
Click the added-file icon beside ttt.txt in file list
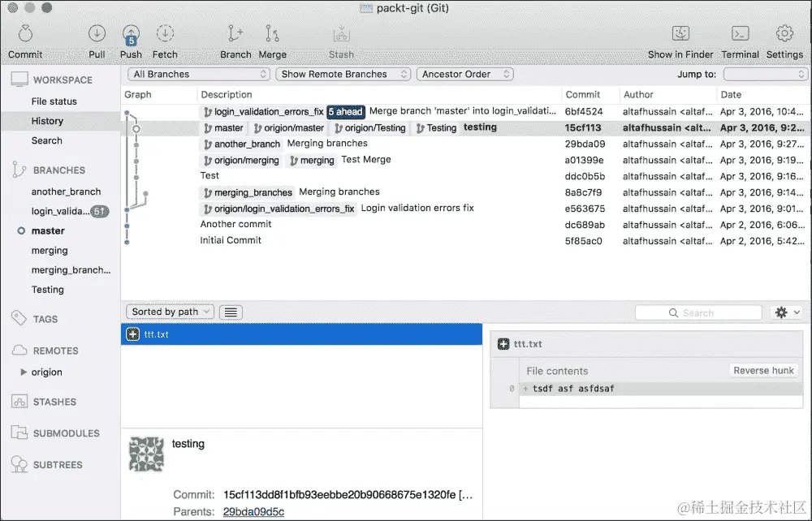tap(133, 334)
